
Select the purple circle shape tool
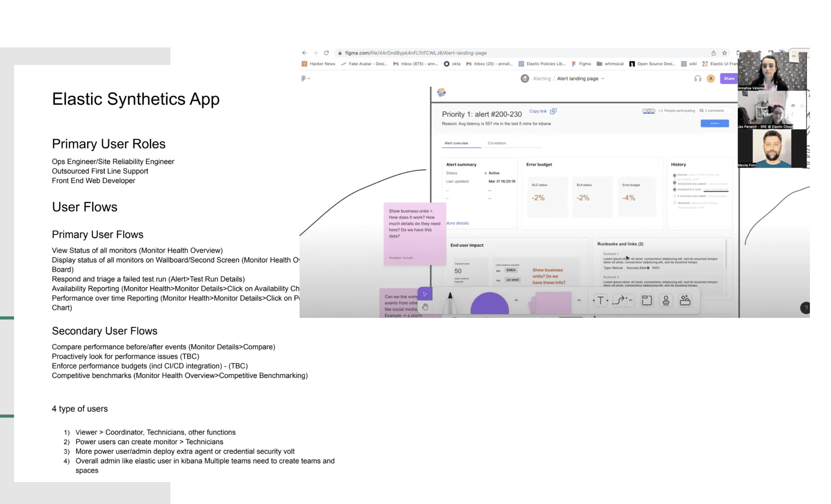pyautogui.click(x=489, y=304)
